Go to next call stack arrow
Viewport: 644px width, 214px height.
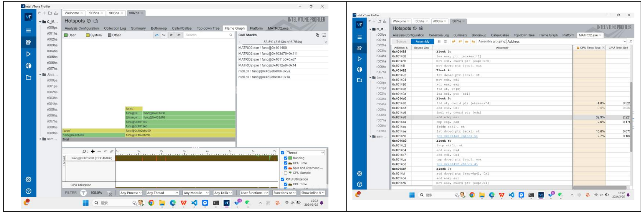[326, 42]
